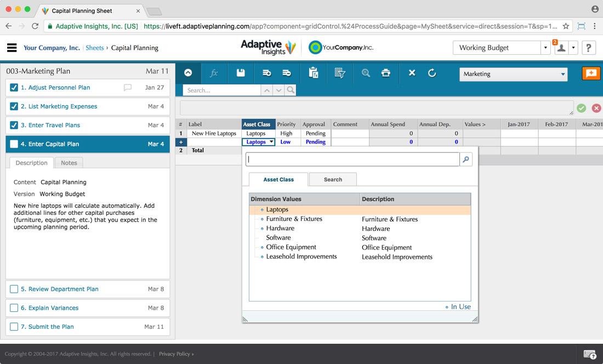Click the New Hire Laptops label cell
Screen dimensions: 603x364
(x=214, y=133)
